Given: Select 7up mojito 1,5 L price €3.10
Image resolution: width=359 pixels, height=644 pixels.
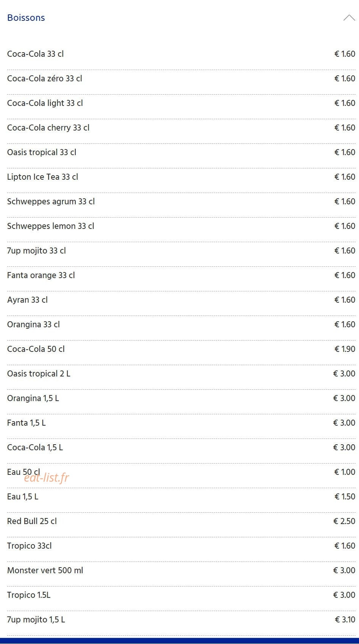Looking at the screenshot, I should [x=345, y=620].
